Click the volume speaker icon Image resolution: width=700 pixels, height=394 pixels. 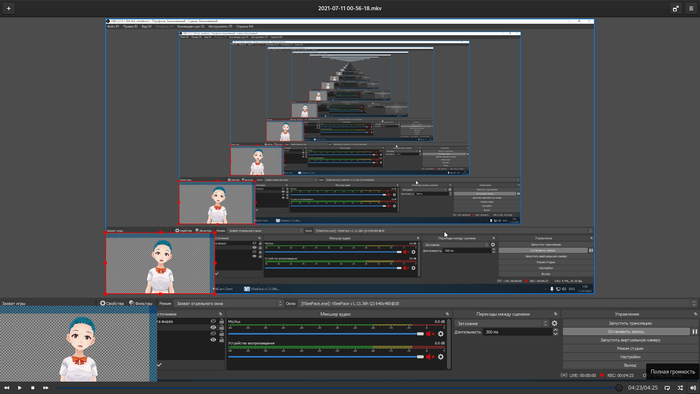[693, 388]
